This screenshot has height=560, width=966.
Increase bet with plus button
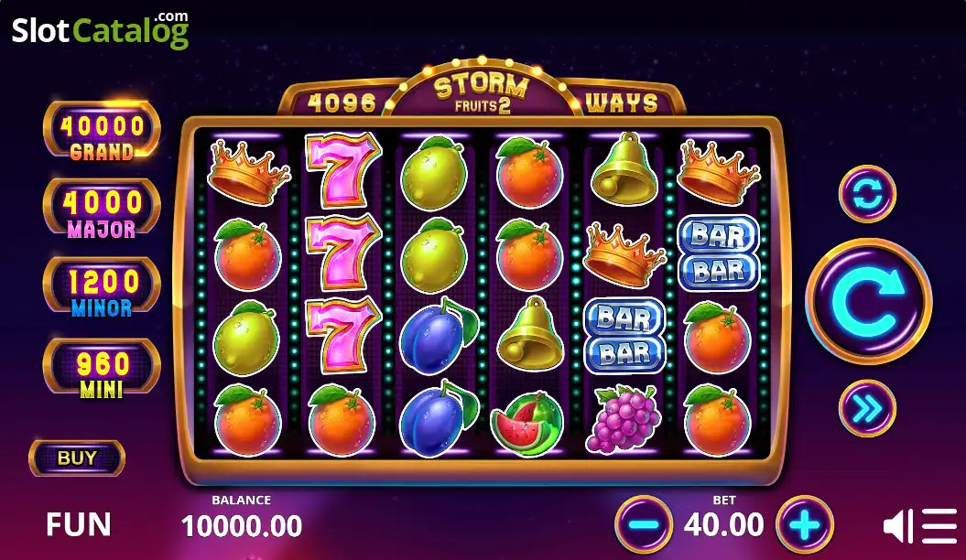[805, 525]
